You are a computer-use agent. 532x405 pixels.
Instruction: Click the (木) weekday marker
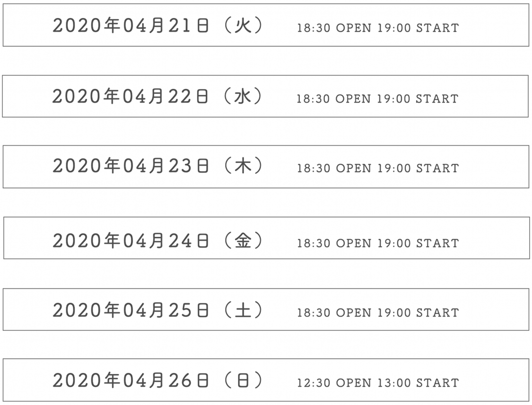tap(242, 166)
